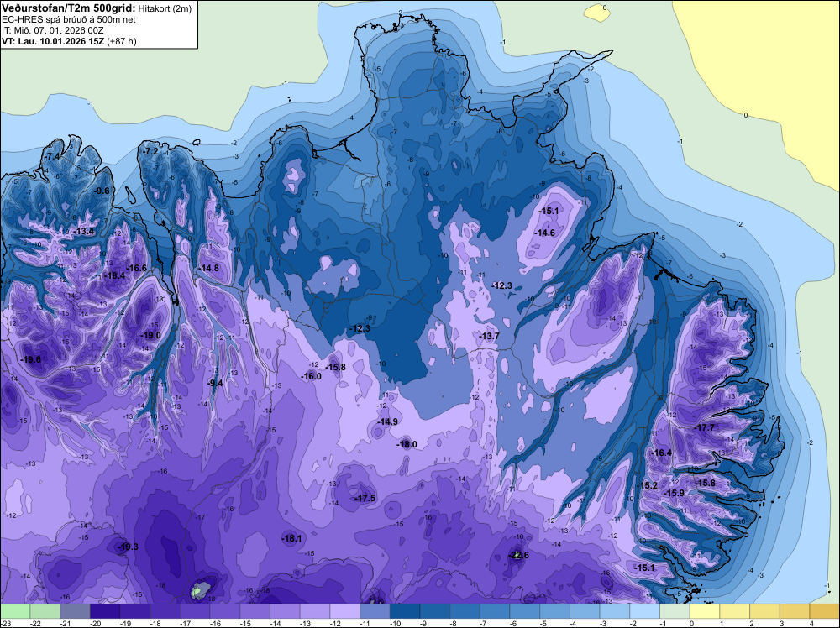This screenshot has height=628, width=840.
Task: Click the orange legend swatch labeled 4
Action: 825,611
